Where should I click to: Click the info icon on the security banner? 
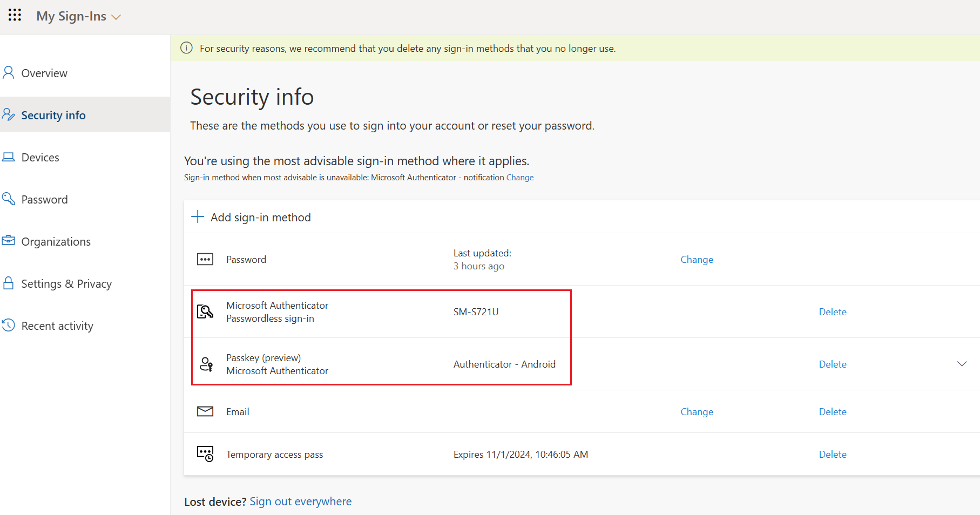click(186, 48)
